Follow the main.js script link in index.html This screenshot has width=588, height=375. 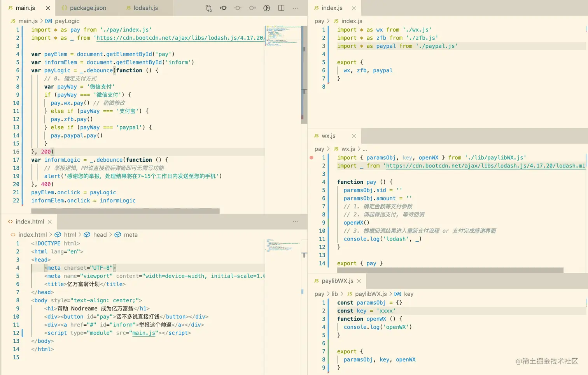pos(143,333)
